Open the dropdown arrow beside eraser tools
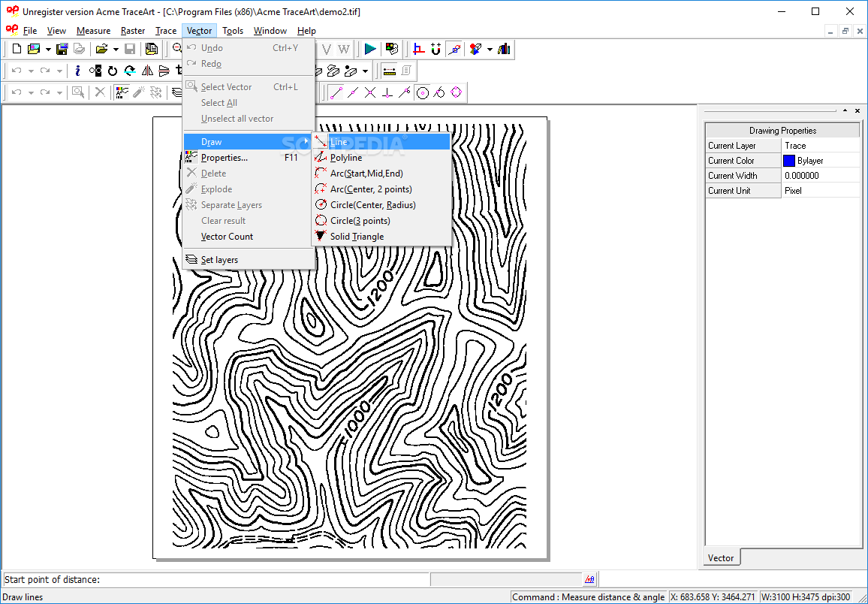The height and width of the screenshot is (604, 868). point(365,71)
